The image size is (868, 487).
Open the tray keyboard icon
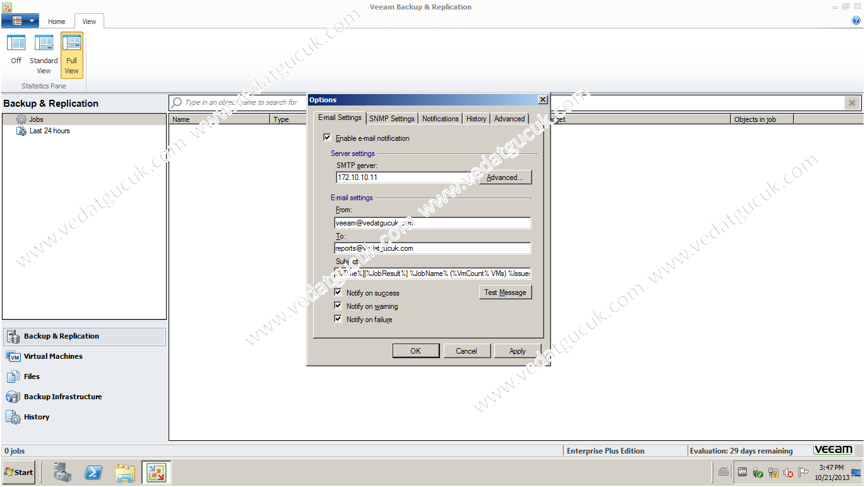724,472
